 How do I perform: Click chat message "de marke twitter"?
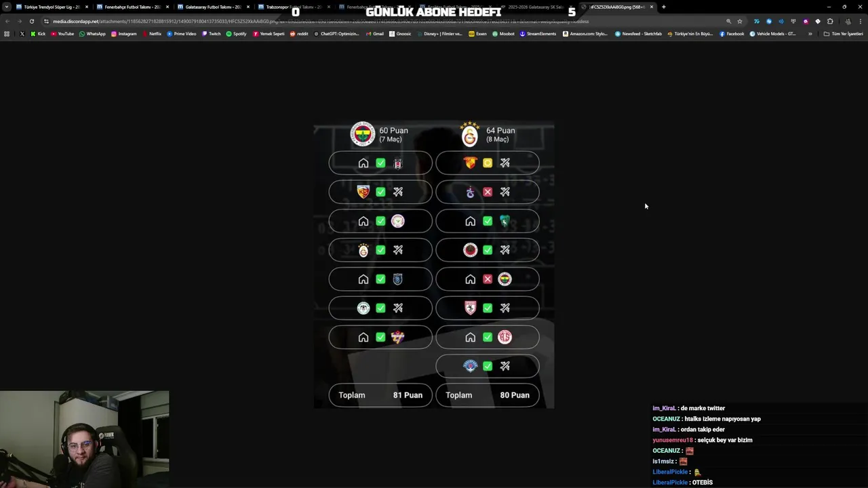coord(703,408)
